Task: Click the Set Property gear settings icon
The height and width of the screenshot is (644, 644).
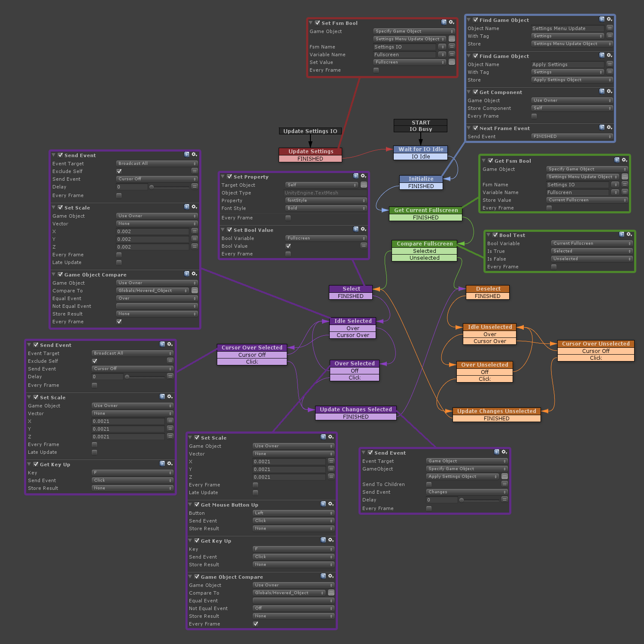Action: point(363,176)
